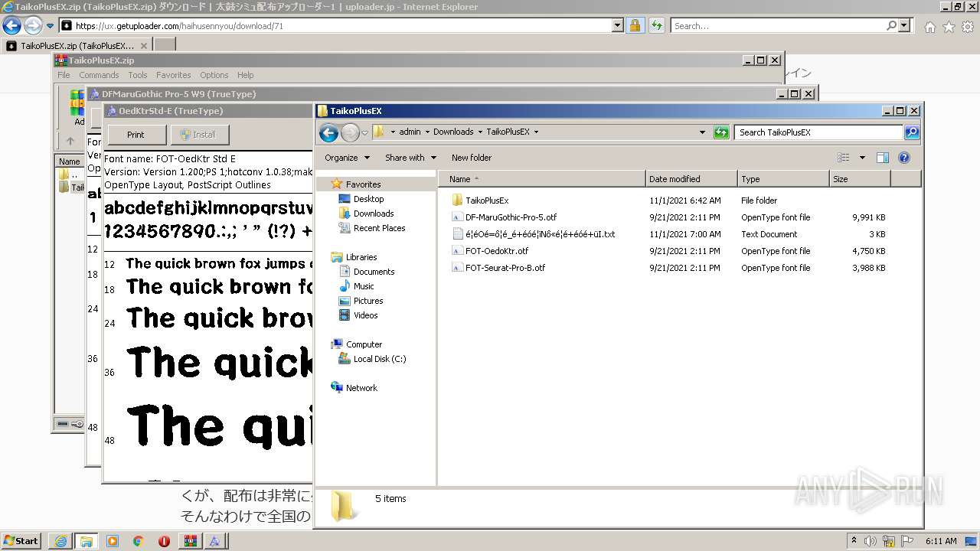The height and width of the screenshot is (551, 980).
Task: Open IE favorites star icon
Action: (x=949, y=27)
